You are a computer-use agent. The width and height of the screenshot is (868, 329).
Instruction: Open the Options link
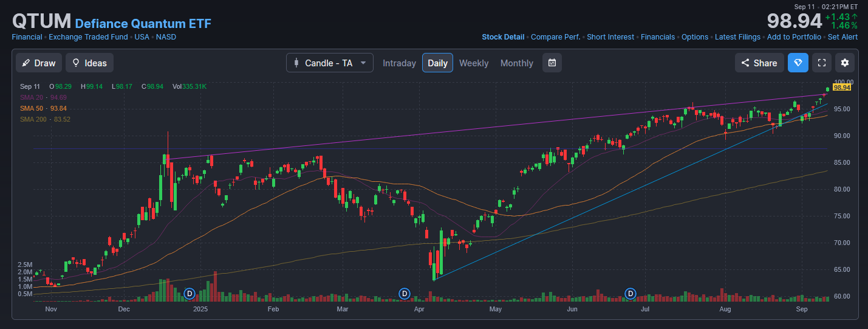(694, 37)
